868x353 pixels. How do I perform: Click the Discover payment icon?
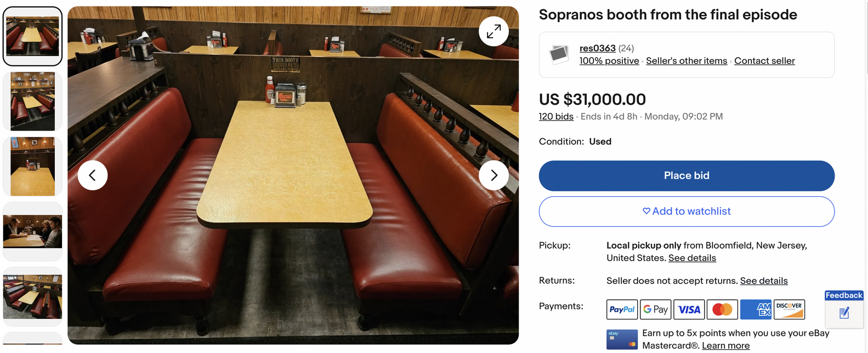(x=788, y=309)
